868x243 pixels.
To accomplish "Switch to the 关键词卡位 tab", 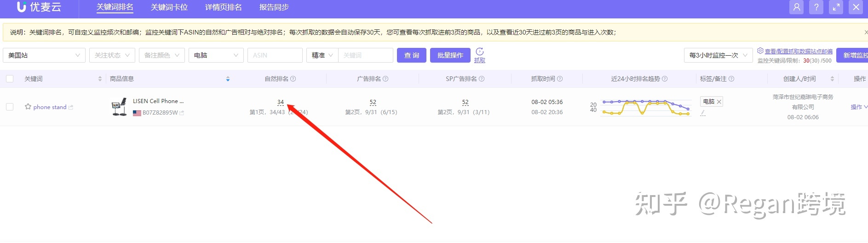I will (169, 7).
